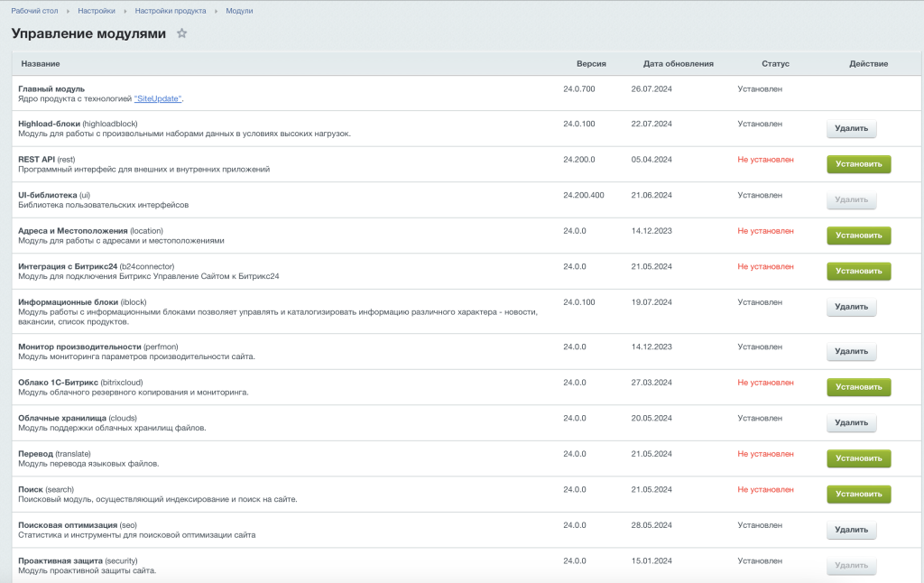
Task: Click the Версия column header
Action: [591, 64]
